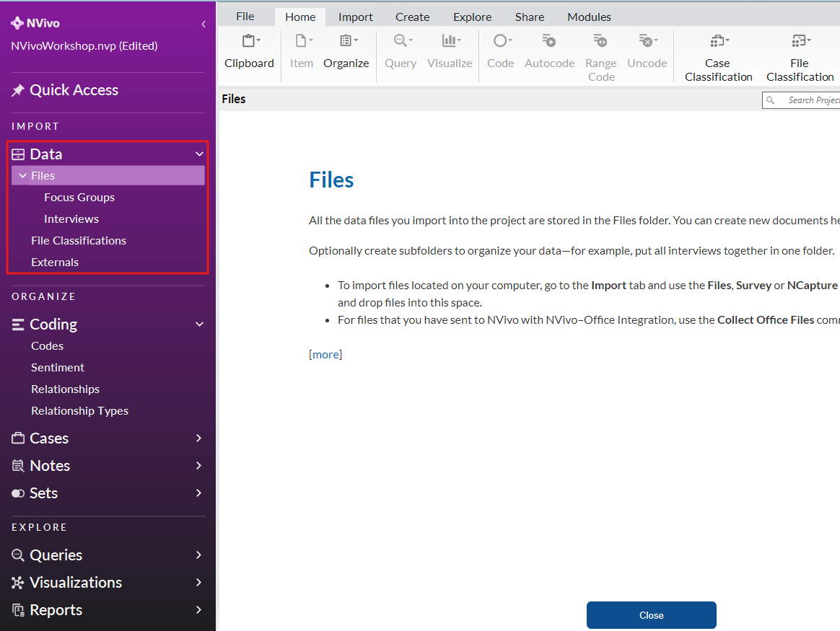Expand the Cases section chevron
The image size is (840, 631).
[198, 438]
